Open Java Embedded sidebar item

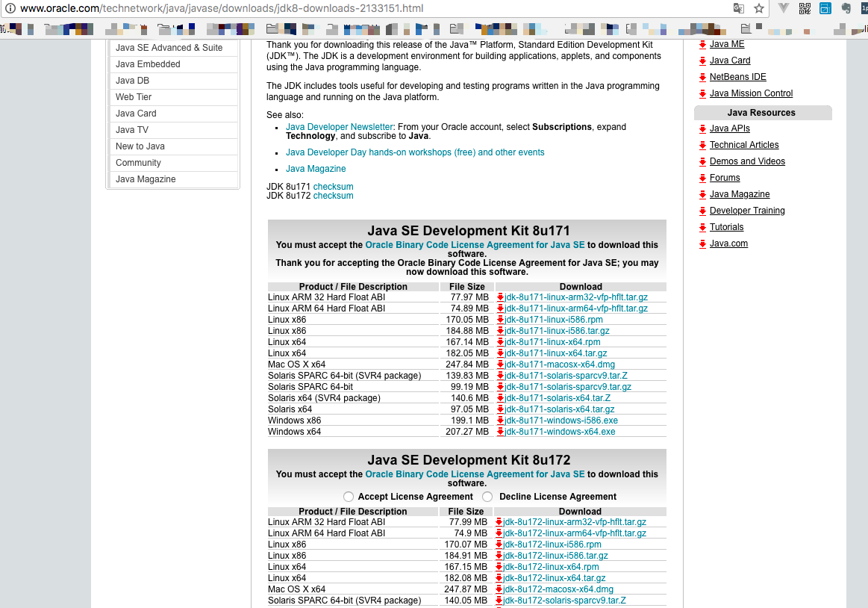coord(174,64)
